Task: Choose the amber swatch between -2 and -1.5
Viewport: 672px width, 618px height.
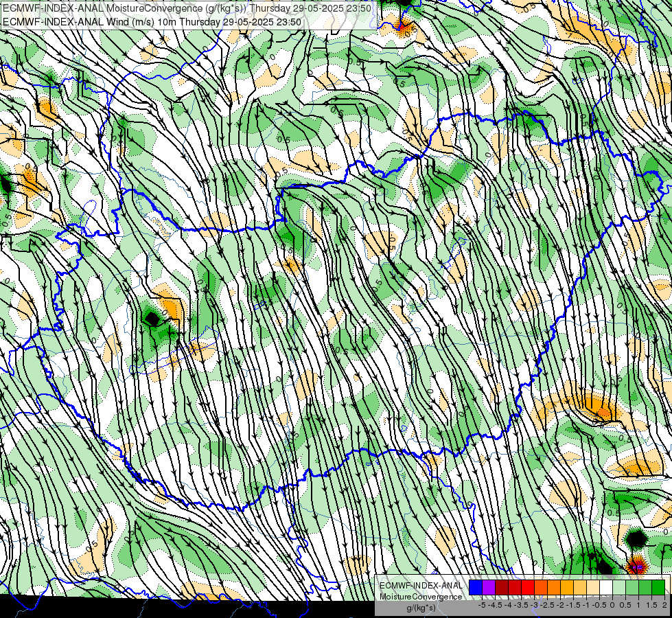Action: pos(567,588)
